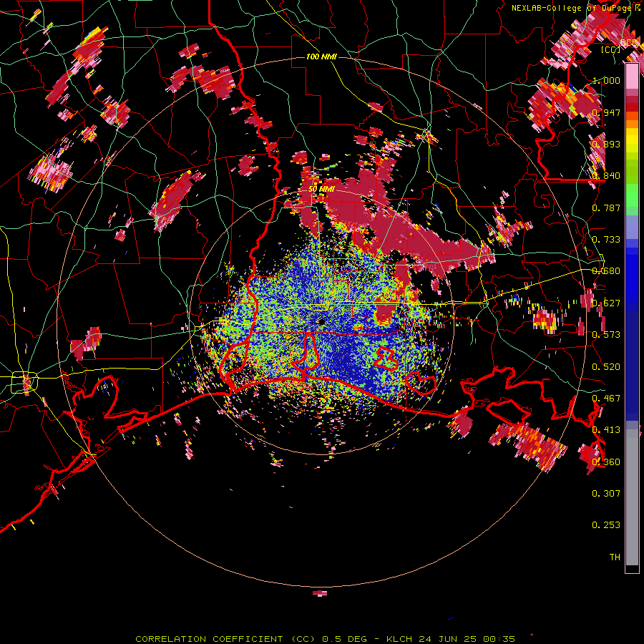Pick the yellow band beside 0.893

(632, 141)
